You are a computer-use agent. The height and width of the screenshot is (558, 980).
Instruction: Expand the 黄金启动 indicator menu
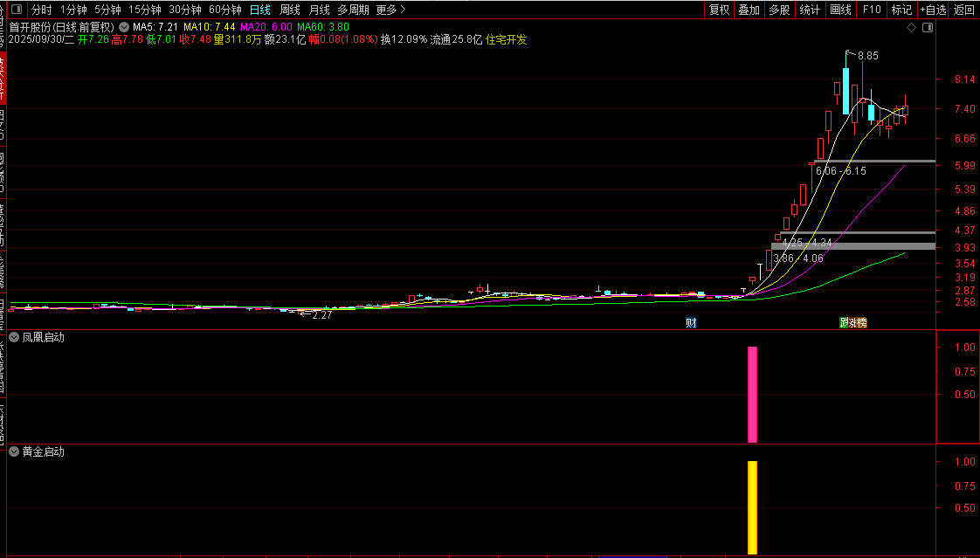14,451
